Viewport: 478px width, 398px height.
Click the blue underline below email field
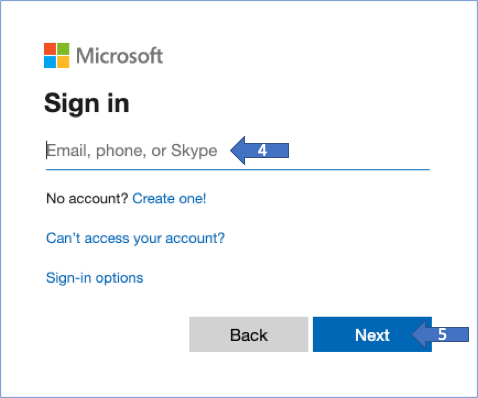coord(238,169)
